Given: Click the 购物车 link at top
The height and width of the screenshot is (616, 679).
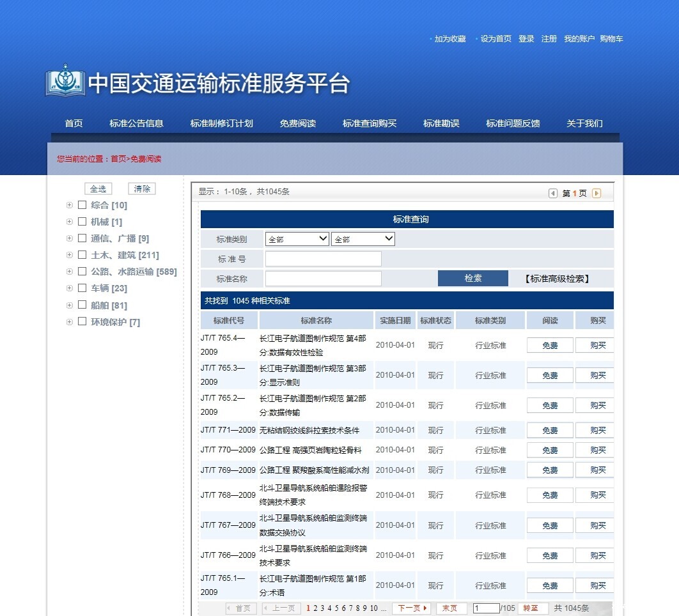Looking at the screenshot, I should click(x=611, y=39).
